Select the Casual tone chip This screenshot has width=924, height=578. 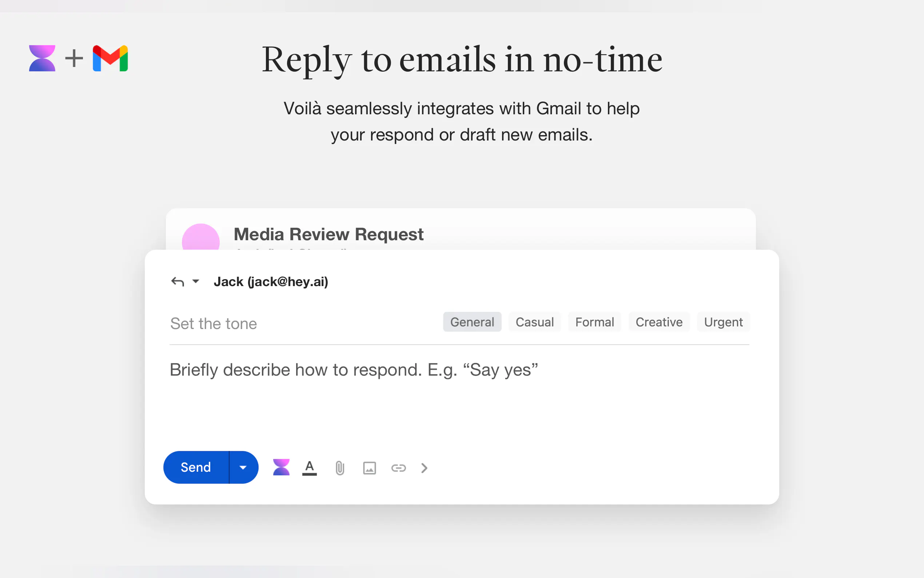click(534, 322)
